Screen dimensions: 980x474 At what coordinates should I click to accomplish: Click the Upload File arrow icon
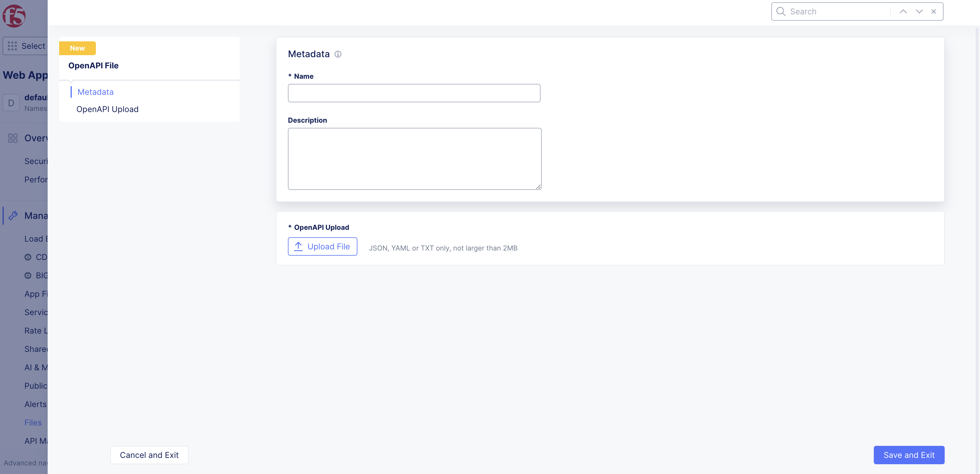point(299,246)
